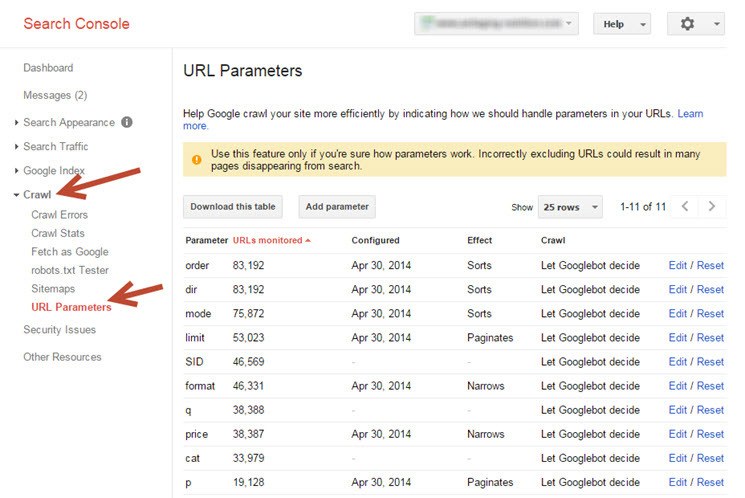The image size is (745, 498).
Task: Edit the order parameter
Action: pyautogui.click(x=678, y=266)
